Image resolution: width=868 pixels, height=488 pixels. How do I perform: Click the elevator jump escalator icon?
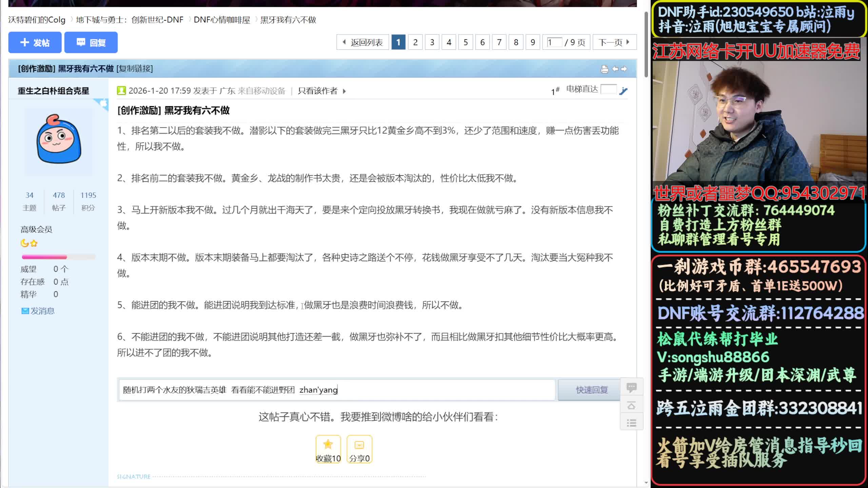(x=623, y=91)
